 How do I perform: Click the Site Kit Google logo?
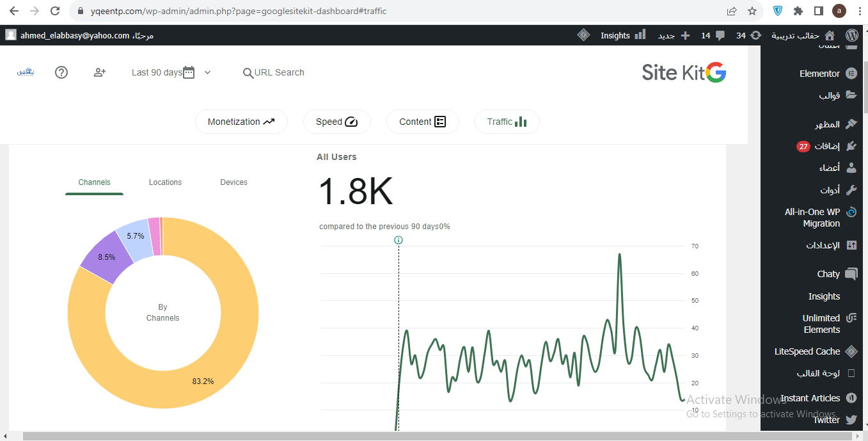[x=684, y=72]
